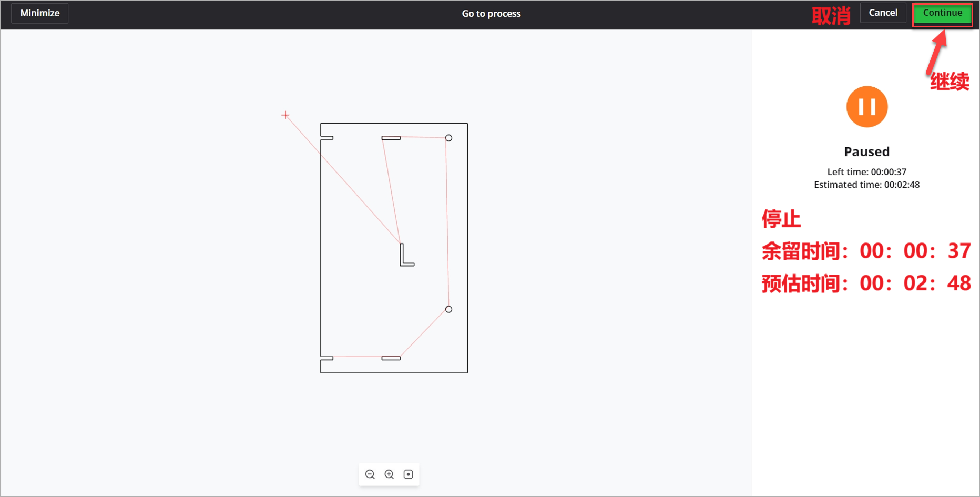Screen dimensions: 980x497
Task: Click the bottom-left notch of the outline
Action: [x=326, y=358]
